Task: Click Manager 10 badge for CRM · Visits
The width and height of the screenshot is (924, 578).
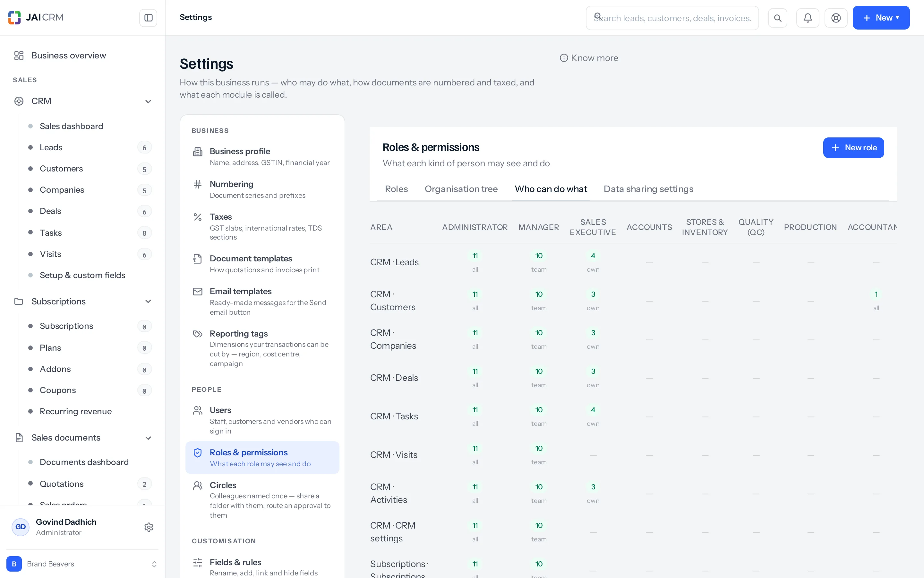Action: pos(539,448)
